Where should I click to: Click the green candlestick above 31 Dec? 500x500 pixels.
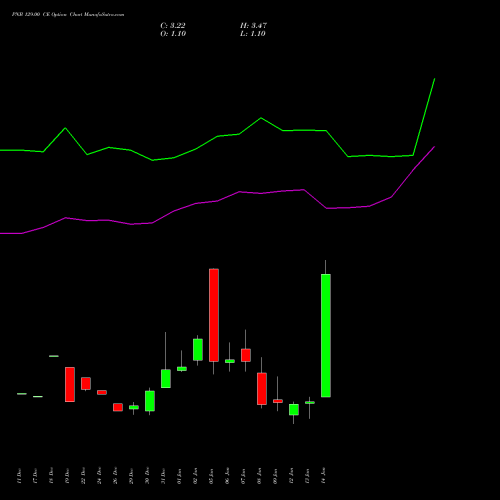(x=166, y=378)
